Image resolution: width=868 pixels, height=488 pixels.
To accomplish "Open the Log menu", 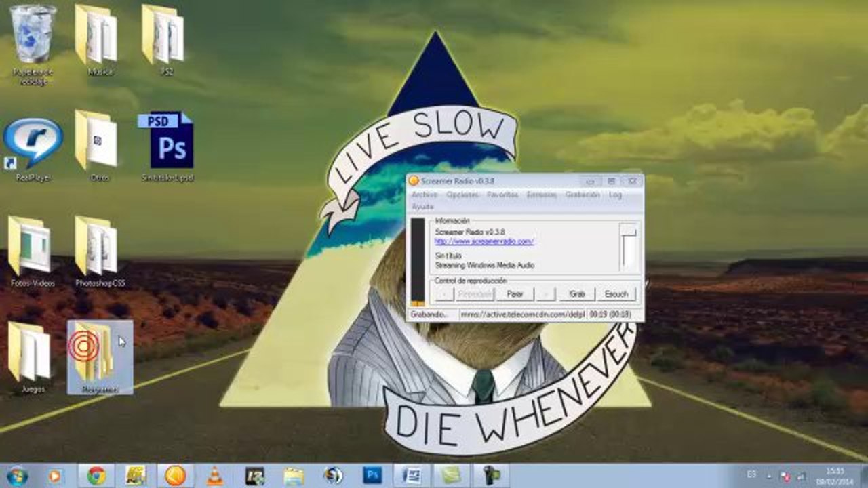I will (x=615, y=195).
